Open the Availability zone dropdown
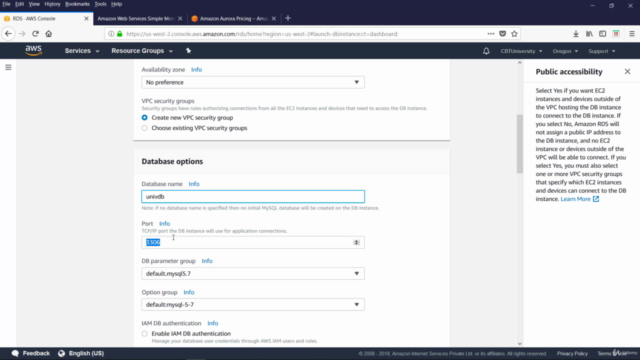The image size is (640, 360). (253, 82)
